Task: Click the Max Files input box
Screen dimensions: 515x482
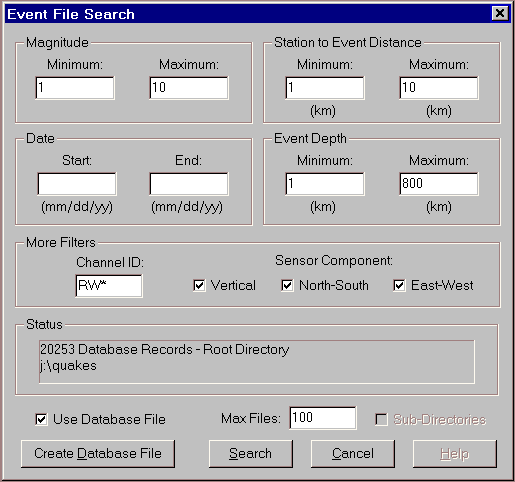Action: [323, 418]
